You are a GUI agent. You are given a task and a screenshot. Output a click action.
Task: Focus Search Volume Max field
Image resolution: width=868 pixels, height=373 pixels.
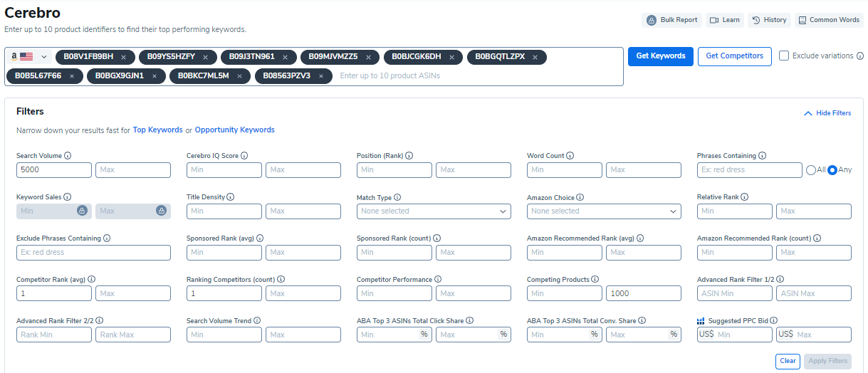[133, 170]
